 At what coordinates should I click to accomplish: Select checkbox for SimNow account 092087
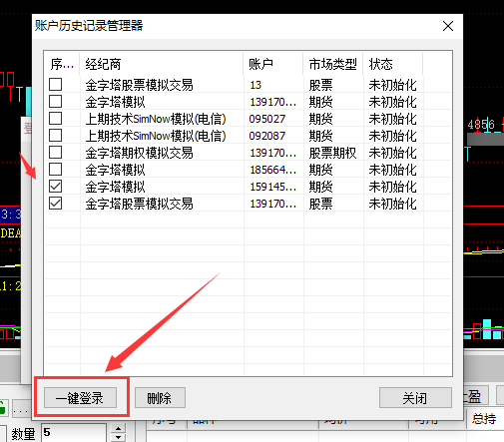pyautogui.click(x=55, y=136)
